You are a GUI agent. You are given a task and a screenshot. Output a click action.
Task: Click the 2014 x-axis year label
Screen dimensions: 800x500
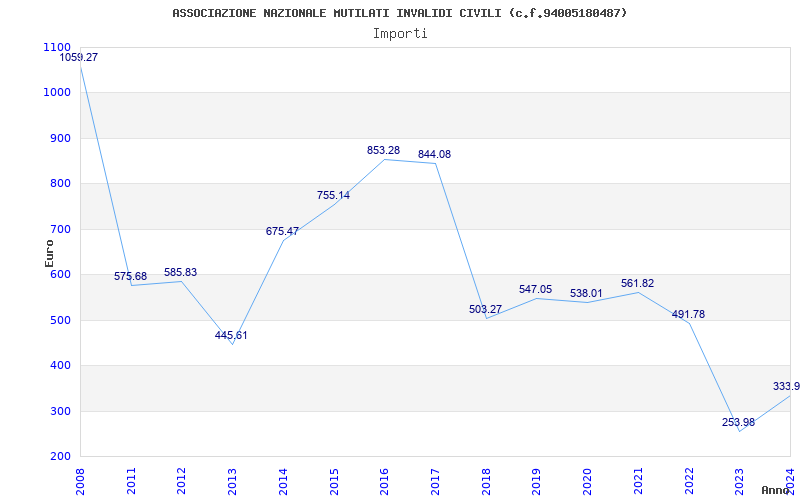coord(283,481)
